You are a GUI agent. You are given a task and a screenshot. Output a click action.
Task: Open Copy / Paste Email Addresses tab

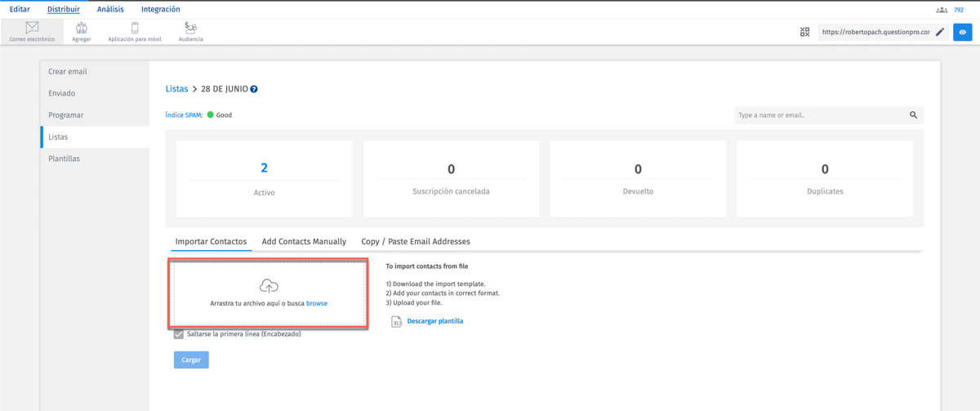coord(415,242)
